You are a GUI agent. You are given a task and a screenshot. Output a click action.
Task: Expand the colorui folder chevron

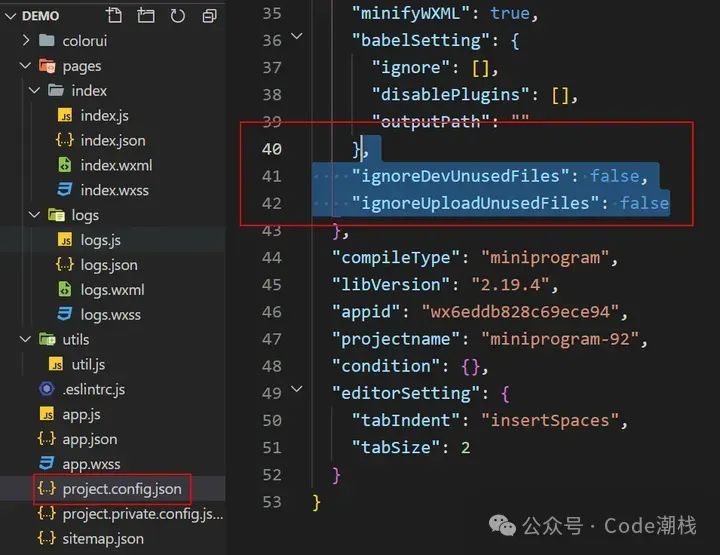pos(26,40)
